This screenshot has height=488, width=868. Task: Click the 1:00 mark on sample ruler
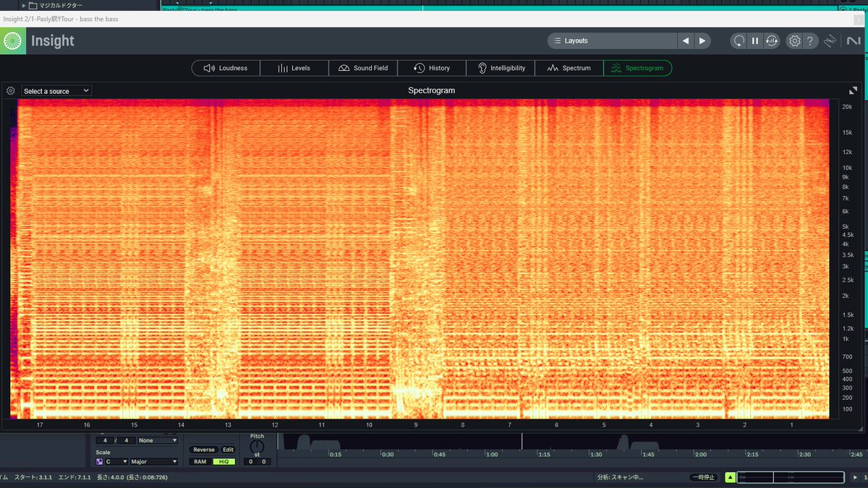click(492, 454)
